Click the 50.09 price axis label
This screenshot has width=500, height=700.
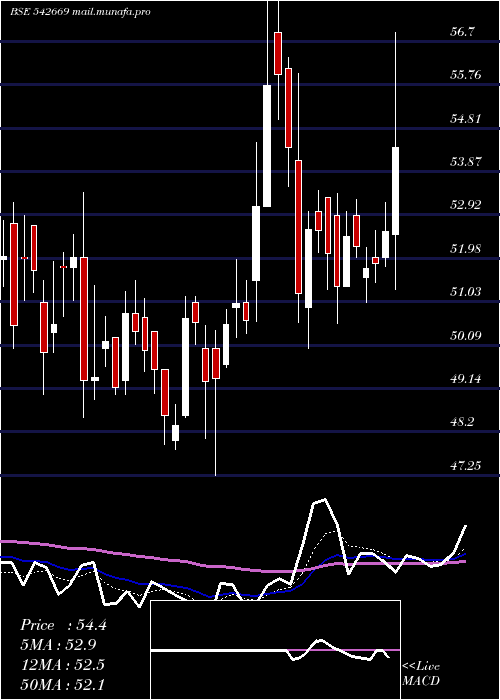pos(466,335)
